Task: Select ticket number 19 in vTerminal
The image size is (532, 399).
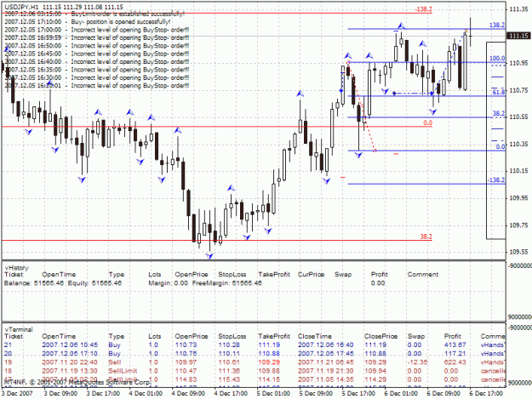Action: [x=8, y=362]
